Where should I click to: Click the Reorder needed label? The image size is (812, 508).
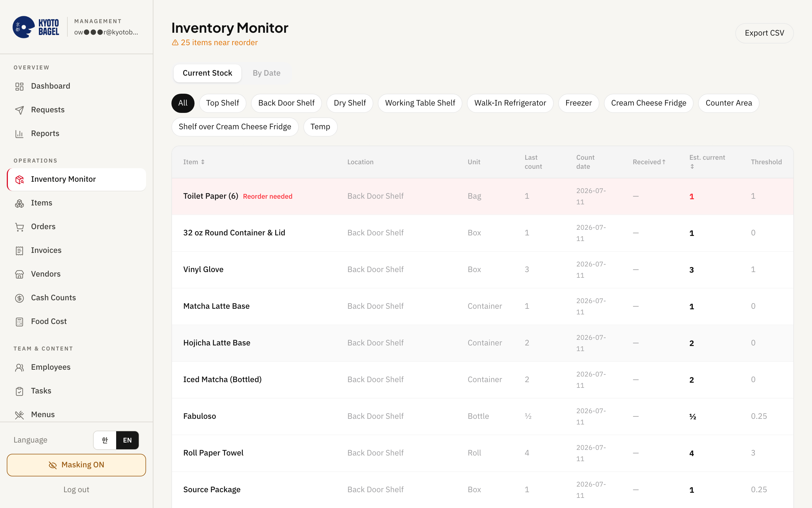click(x=267, y=196)
